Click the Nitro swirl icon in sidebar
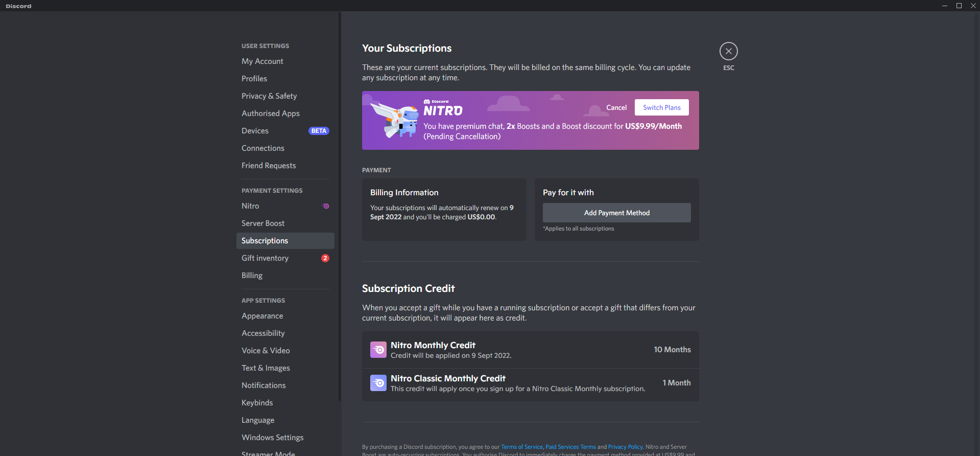The height and width of the screenshot is (456, 980). [x=326, y=206]
